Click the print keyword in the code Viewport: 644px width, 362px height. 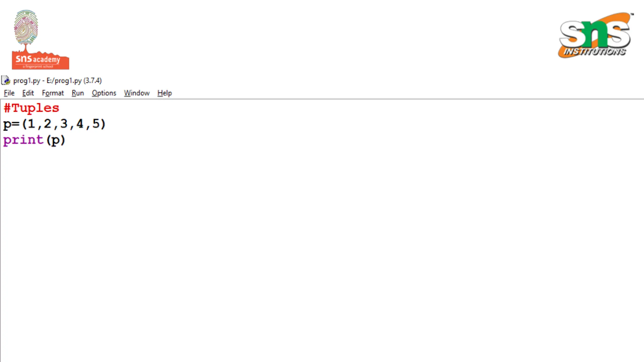(x=23, y=140)
